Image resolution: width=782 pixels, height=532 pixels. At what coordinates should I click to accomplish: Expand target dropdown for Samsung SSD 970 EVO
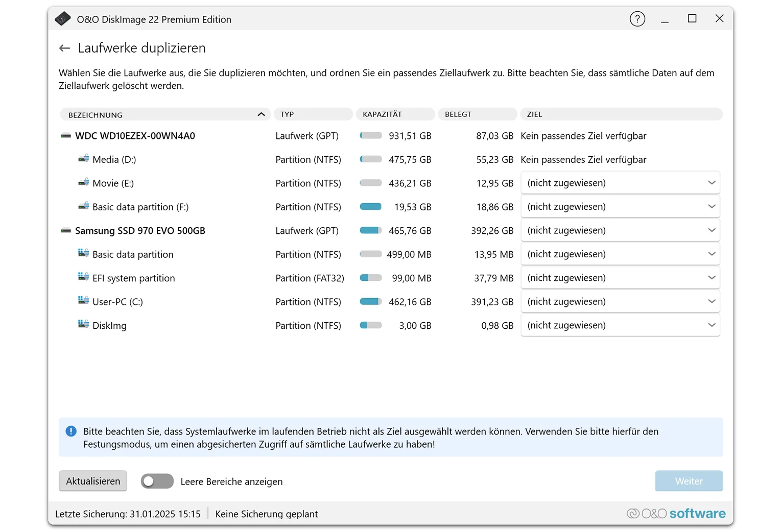[620, 230]
